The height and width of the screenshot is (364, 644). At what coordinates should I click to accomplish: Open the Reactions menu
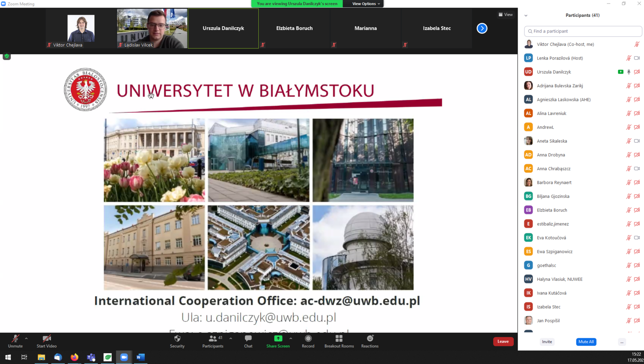(369, 339)
